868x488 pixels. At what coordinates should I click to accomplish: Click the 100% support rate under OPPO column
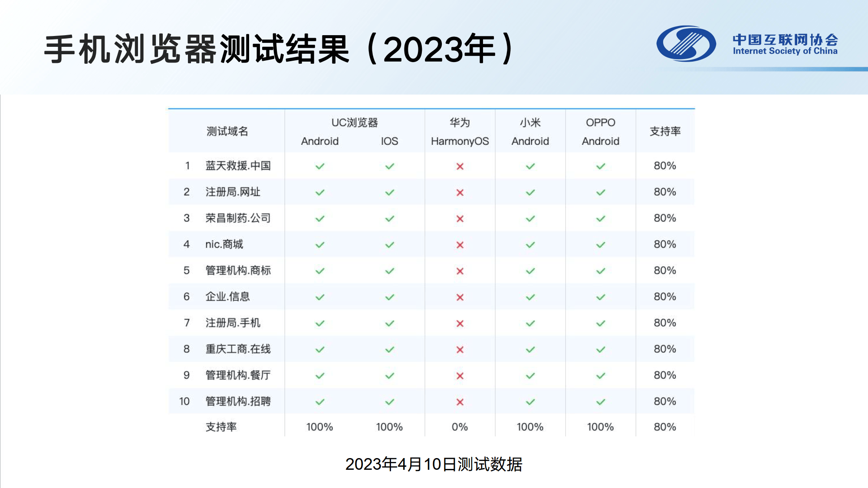(601, 427)
